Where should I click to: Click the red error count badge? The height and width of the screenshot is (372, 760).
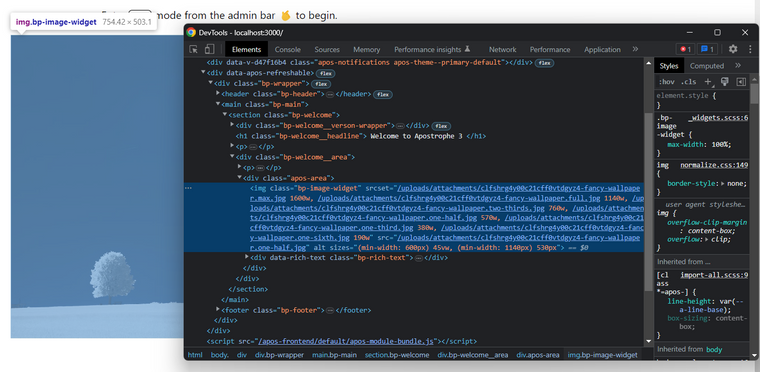pos(685,49)
